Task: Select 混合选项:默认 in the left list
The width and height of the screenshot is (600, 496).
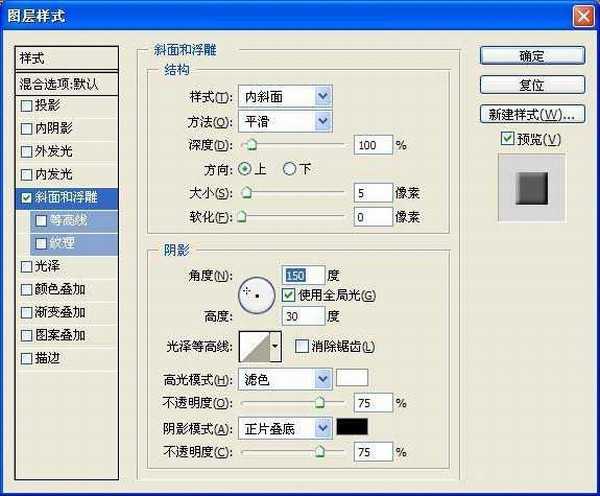Action: click(67, 83)
